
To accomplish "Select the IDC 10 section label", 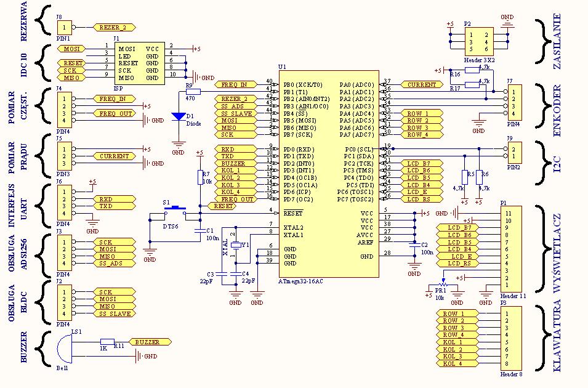I will pos(23,65).
